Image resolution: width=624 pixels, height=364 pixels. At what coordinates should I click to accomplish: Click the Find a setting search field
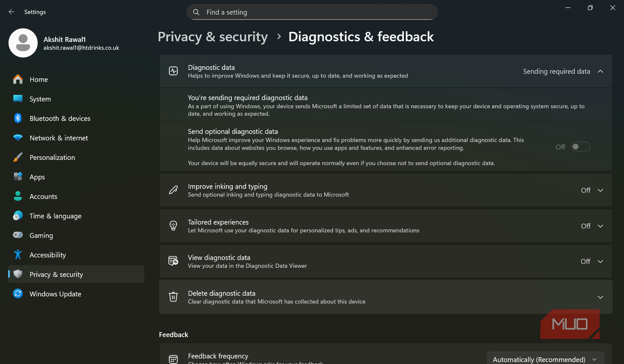pos(312,12)
